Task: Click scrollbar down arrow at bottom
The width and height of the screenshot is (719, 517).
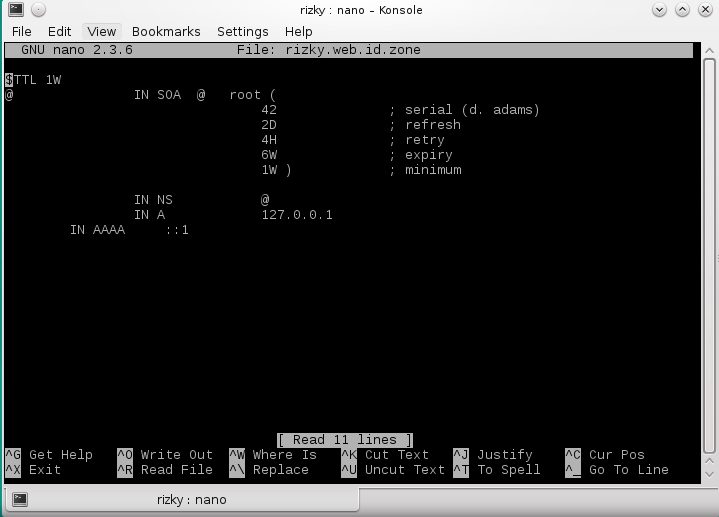Action: (709, 475)
